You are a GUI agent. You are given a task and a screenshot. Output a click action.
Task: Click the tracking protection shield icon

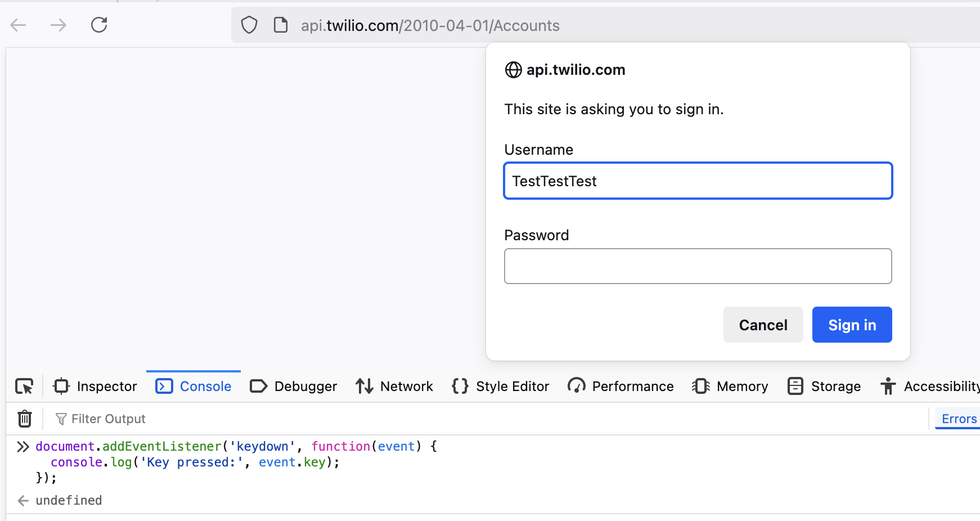(249, 25)
